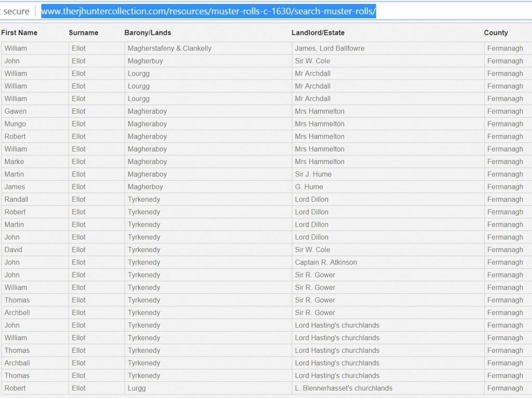This screenshot has width=532, height=398.
Task: Select the 'G. Hume' landlord cell
Action: 309,187
